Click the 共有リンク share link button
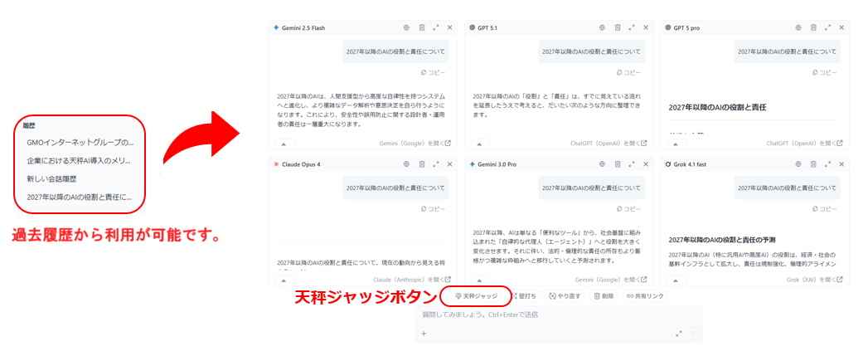Image resolution: width=868 pixels, height=356 pixels. (x=644, y=295)
